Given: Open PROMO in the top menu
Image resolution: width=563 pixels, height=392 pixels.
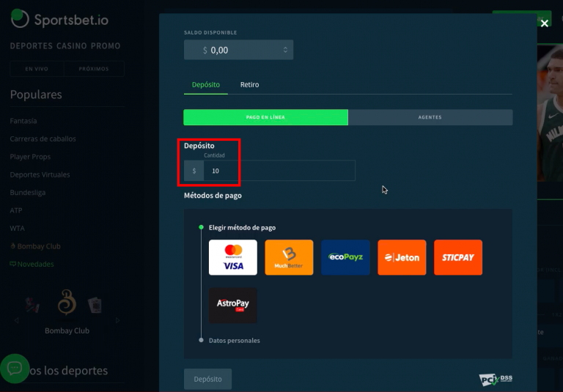Looking at the screenshot, I should (106, 46).
